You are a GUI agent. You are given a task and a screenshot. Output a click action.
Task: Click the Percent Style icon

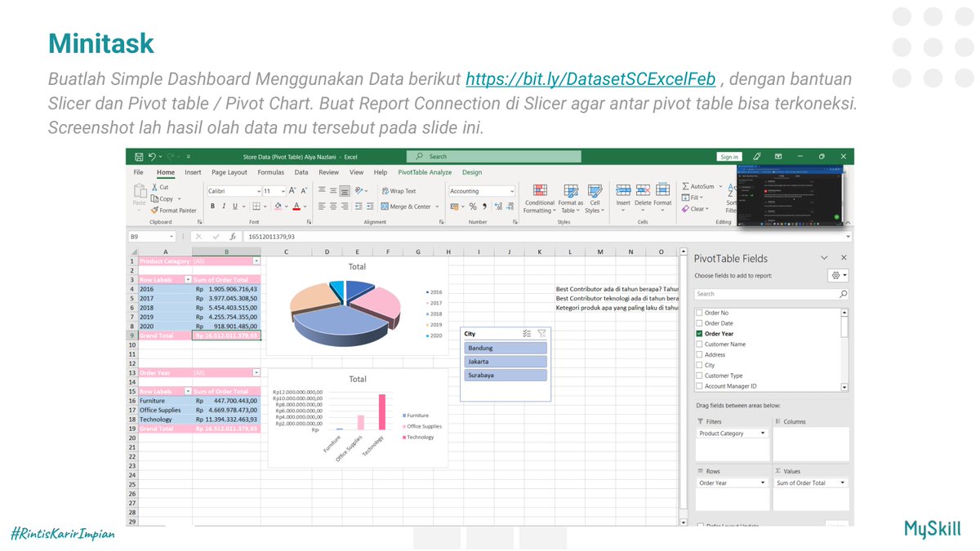(x=473, y=207)
